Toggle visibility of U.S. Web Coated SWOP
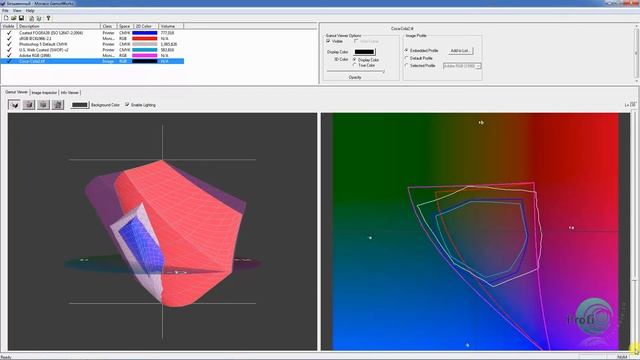Image resolution: width=640 pixels, height=360 pixels. coord(9,50)
